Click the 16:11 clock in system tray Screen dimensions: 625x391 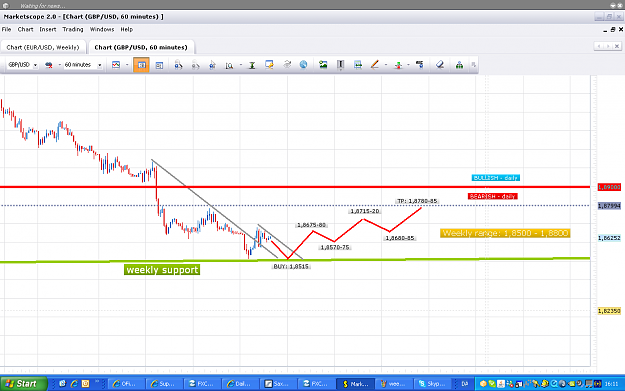click(x=612, y=383)
